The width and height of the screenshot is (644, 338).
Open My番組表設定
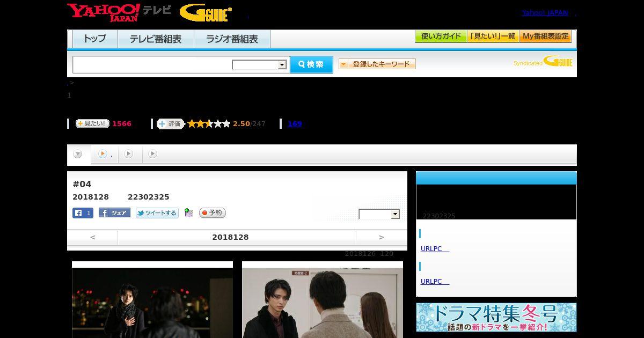[x=545, y=36]
